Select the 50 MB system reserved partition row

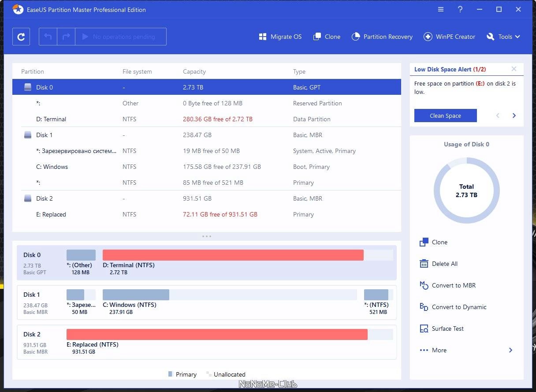(x=207, y=151)
